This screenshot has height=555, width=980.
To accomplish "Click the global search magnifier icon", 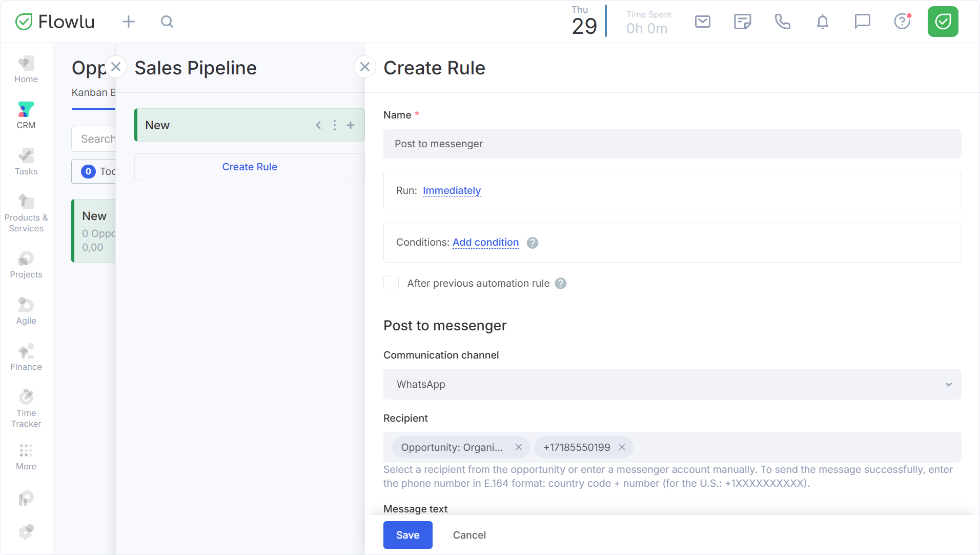I will [x=167, y=22].
